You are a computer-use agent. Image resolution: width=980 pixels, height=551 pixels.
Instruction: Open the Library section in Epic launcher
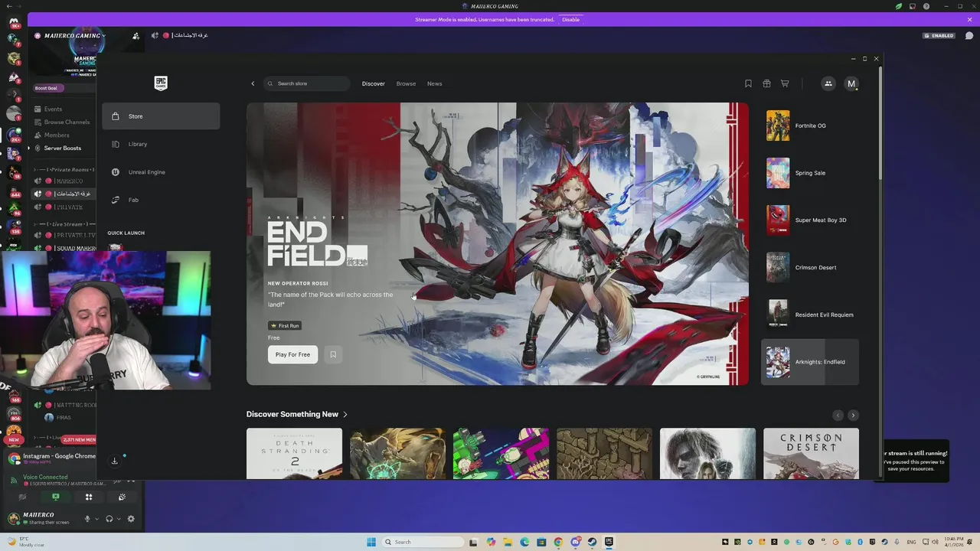coord(161,144)
